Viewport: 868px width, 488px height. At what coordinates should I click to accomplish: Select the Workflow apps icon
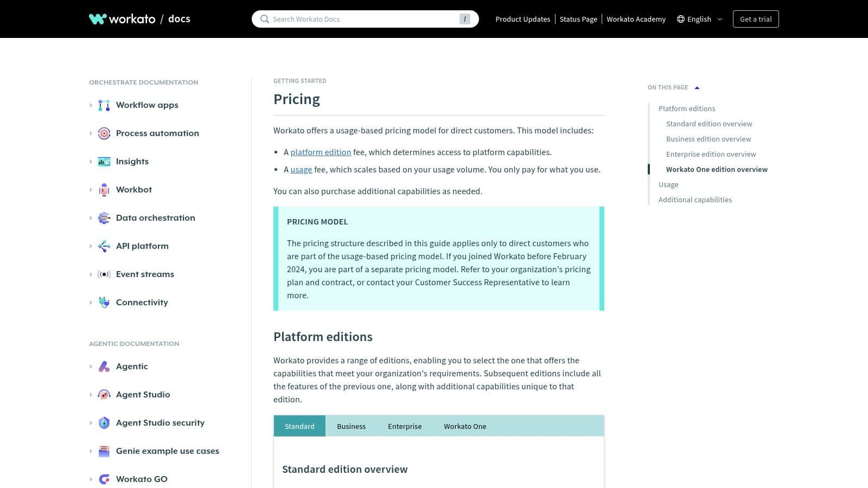click(x=104, y=105)
